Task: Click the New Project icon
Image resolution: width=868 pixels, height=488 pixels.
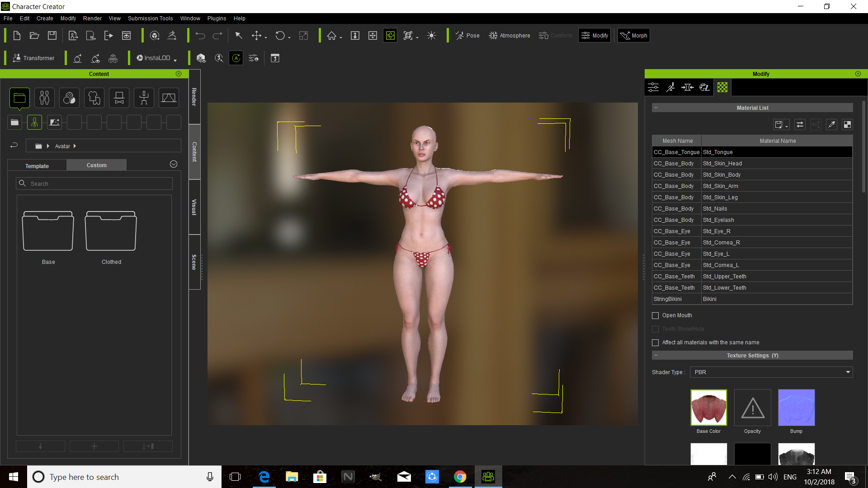Action: (17, 36)
